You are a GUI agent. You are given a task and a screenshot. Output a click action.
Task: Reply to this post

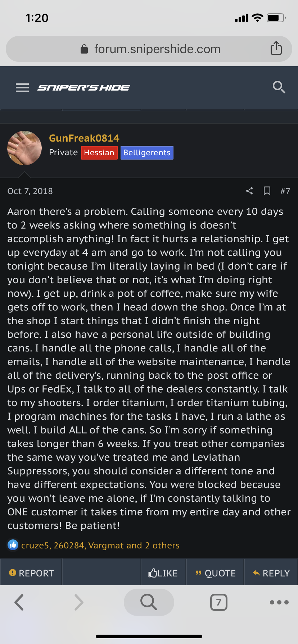tap(271, 573)
